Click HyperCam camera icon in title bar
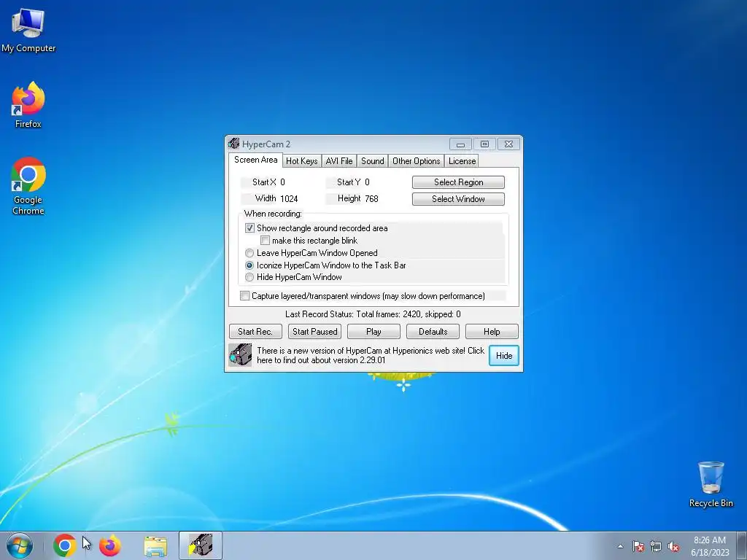 [x=233, y=144]
